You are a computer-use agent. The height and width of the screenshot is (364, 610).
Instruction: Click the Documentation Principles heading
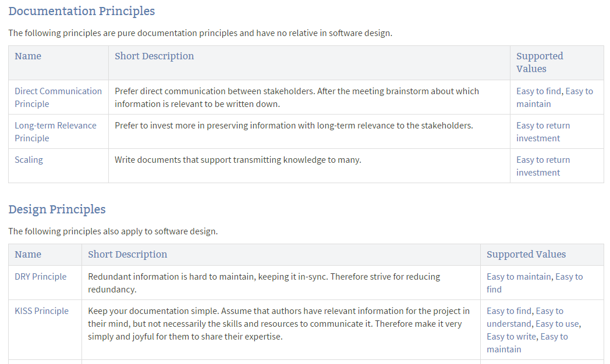(81, 11)
